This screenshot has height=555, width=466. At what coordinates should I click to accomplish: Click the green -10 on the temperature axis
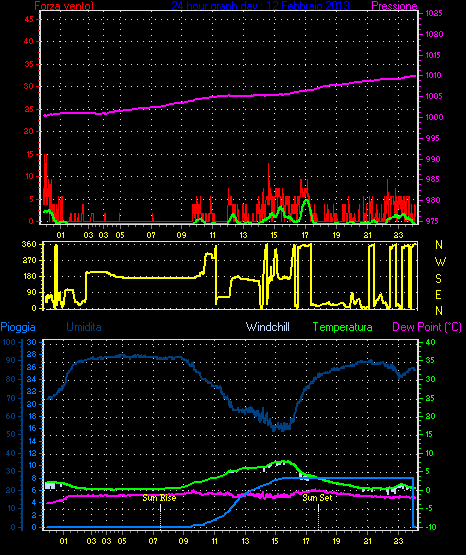[430, 527]
